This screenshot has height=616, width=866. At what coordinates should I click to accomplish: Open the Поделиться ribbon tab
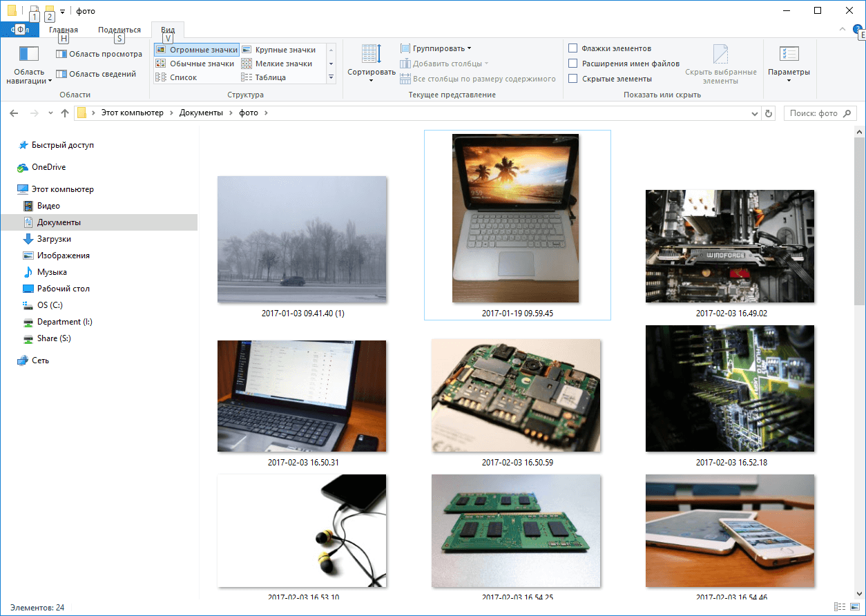pyautogui.click(x=119, y=30)
